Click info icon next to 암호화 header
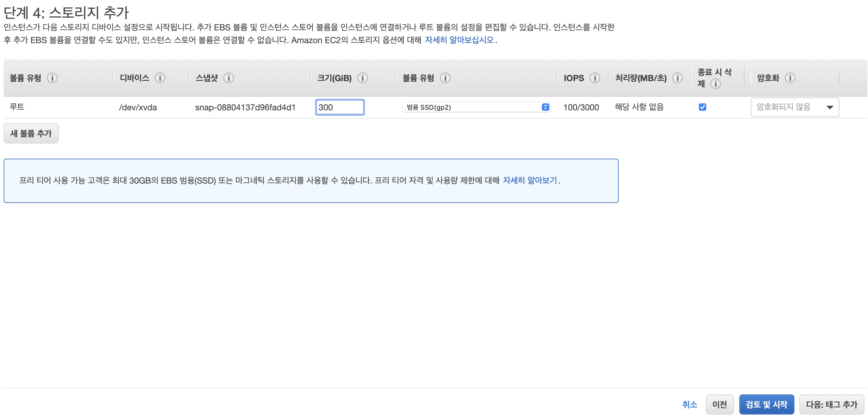868x420 pixels. point(790,78)
